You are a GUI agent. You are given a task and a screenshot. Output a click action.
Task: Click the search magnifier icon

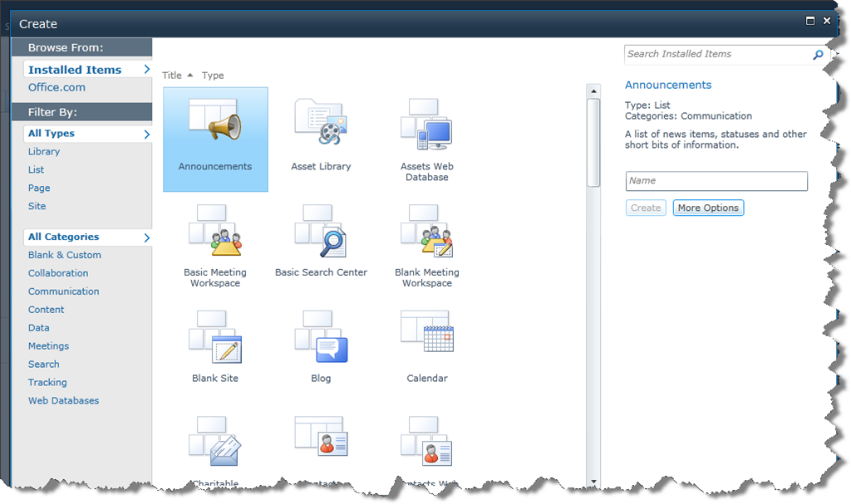pos(818,55)
